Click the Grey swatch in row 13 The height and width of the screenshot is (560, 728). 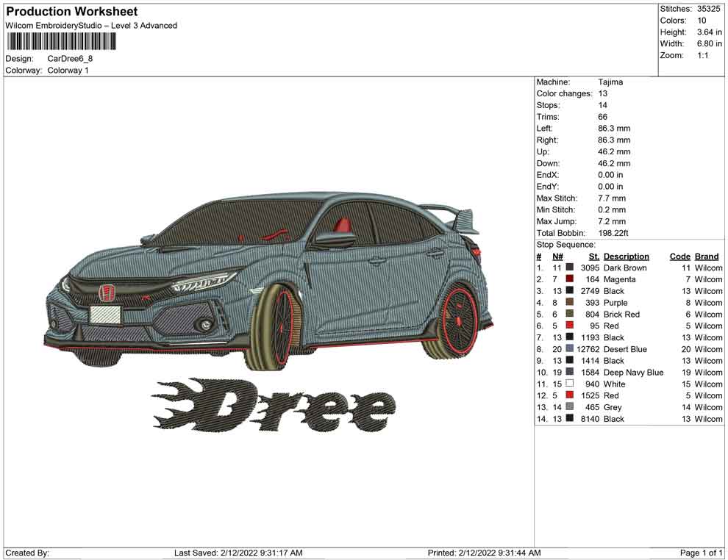[x=569, y=407]
